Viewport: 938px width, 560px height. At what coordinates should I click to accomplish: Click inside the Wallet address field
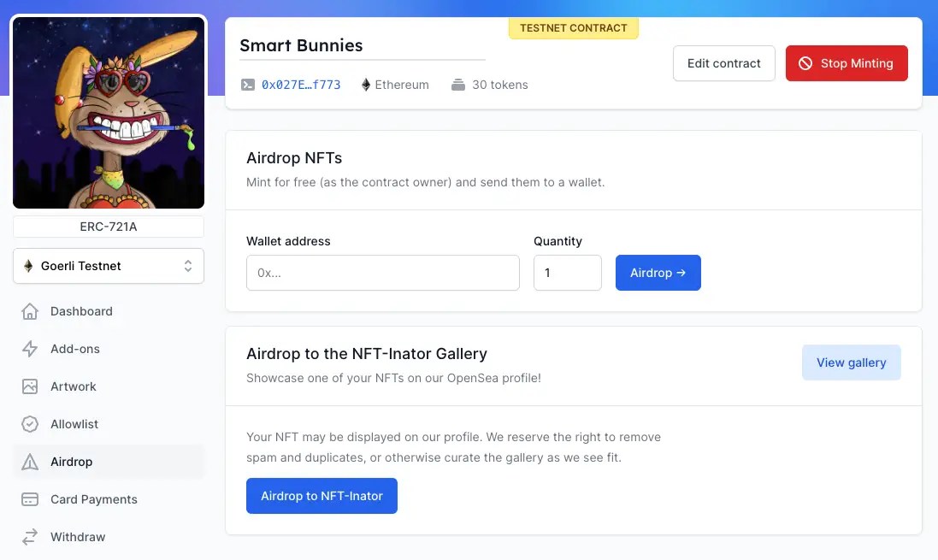(382, 272)
